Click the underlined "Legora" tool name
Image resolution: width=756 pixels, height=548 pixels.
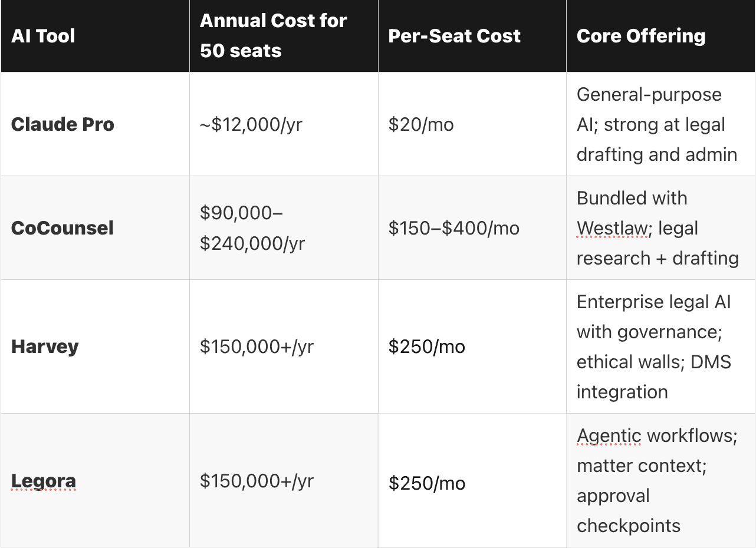tap(44, 481)
